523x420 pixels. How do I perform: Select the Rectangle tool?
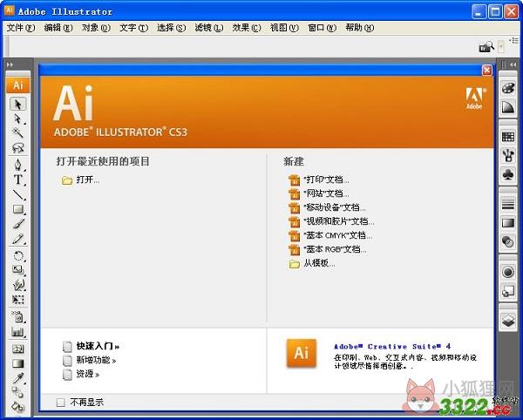18,209
